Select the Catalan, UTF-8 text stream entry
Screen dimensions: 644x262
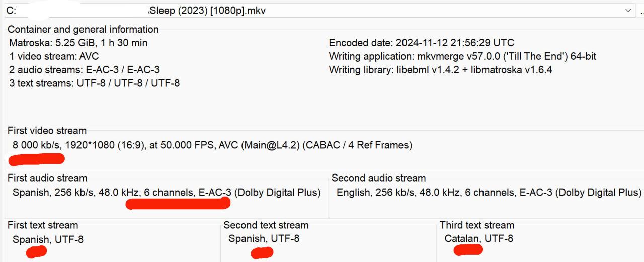point(478,238)
